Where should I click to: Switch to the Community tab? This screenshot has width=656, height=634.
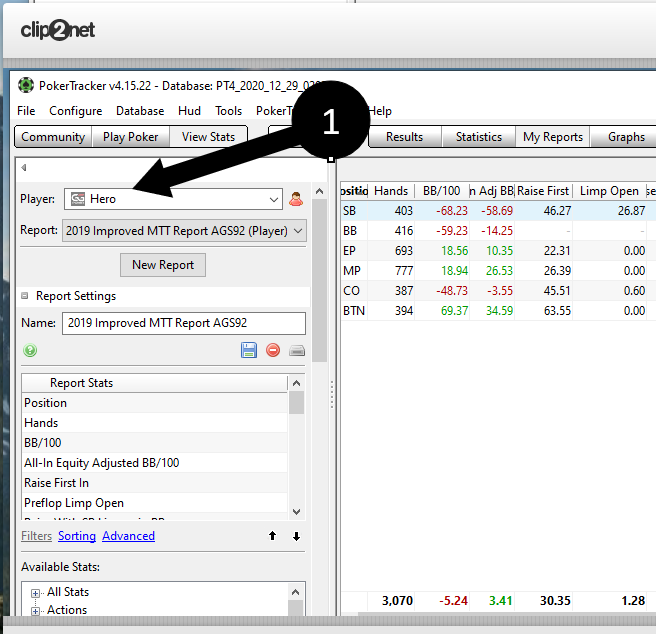[53, 137]
